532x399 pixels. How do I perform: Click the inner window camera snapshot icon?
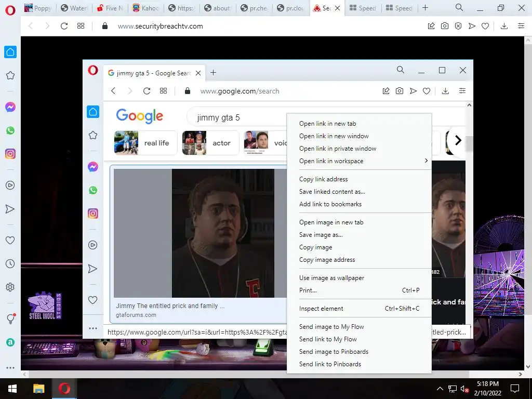400,91
